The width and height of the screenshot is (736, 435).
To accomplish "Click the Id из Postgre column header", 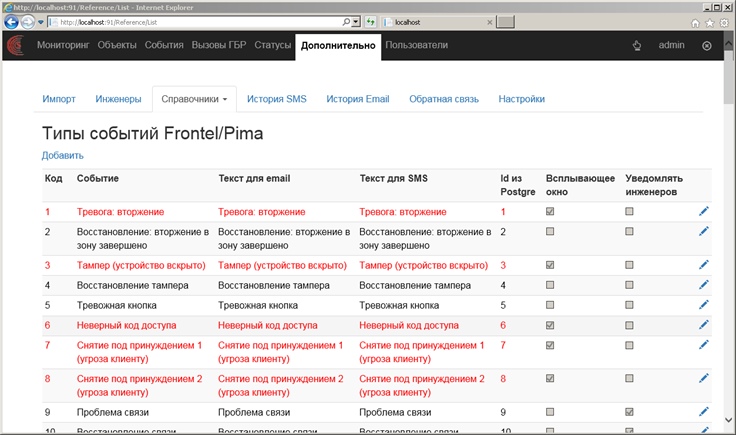I will 518,185.
